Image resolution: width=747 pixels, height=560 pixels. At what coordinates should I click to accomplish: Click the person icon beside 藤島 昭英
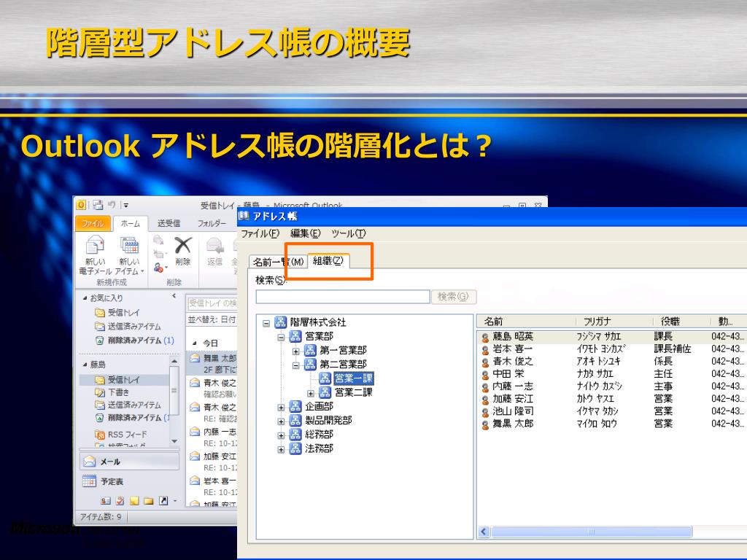click(485, 338)
